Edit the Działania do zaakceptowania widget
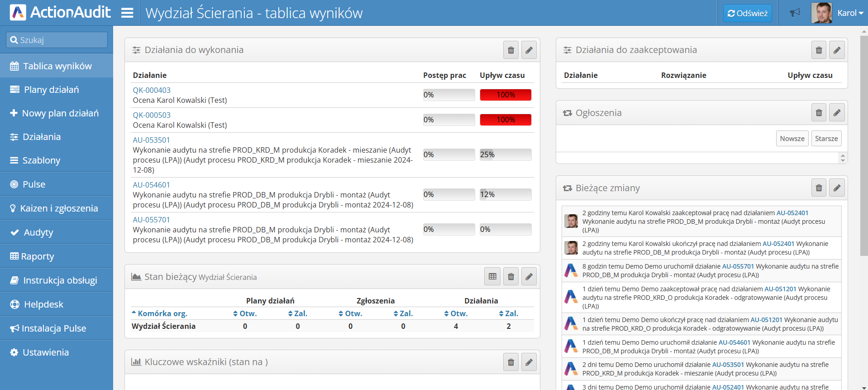The width and height of the screenshot is (868, 390). click(x=837, y=50)
